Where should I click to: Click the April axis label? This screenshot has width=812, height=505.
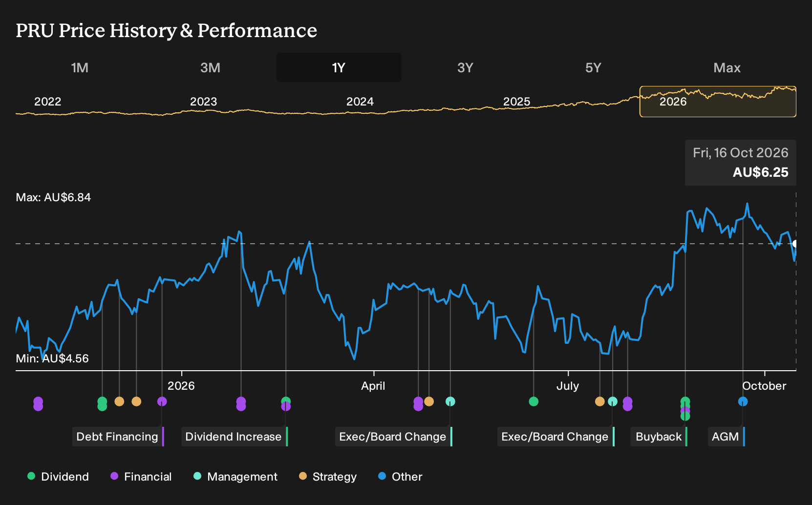[373, 386]
